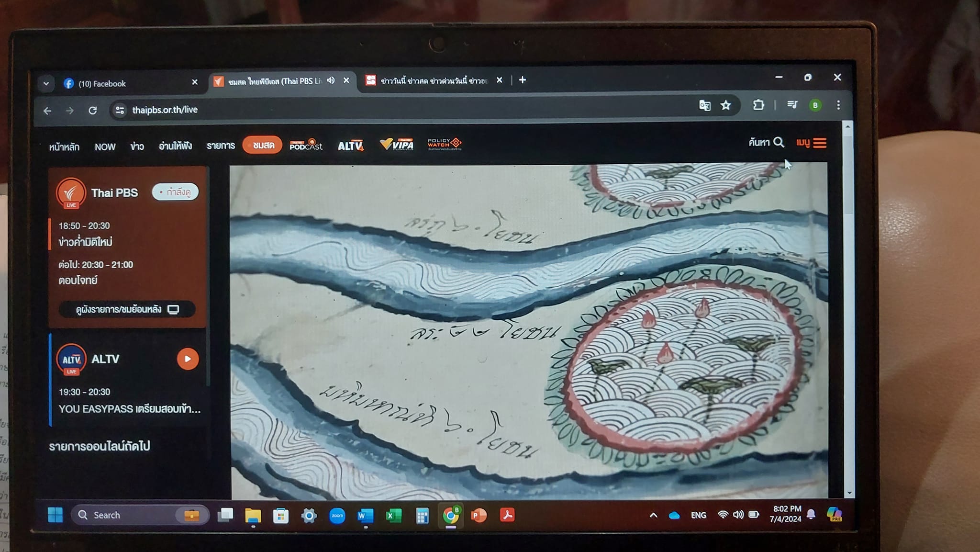
Task: Open Microsoft Store from the taskbar
Action: [281, 516]
